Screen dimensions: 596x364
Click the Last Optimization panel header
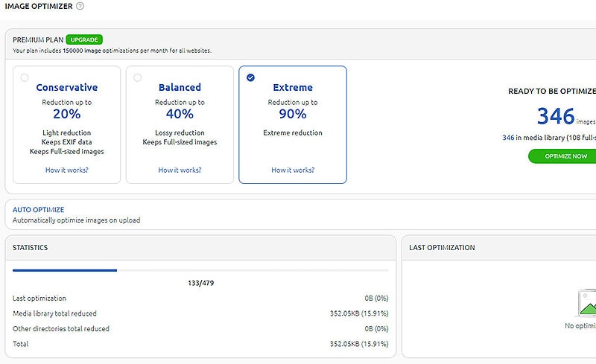pos(442,247)
